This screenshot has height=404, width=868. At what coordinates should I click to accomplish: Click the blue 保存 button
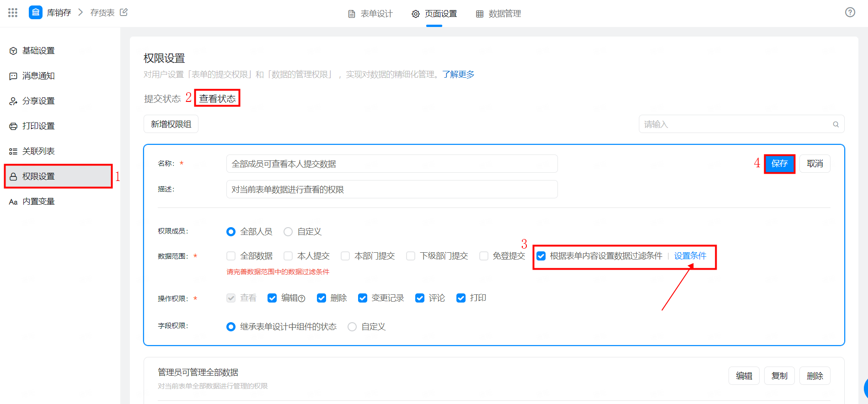click(779, 164)
